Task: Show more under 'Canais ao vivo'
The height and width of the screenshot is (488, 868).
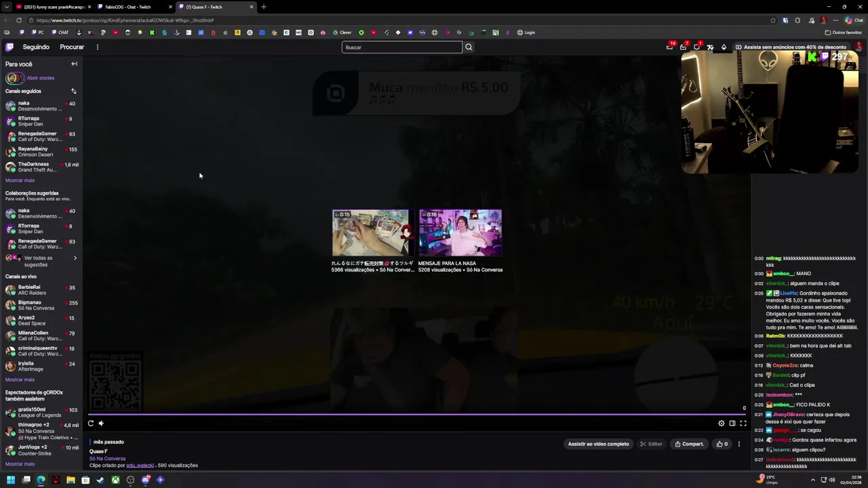Action: pos(20,380)
